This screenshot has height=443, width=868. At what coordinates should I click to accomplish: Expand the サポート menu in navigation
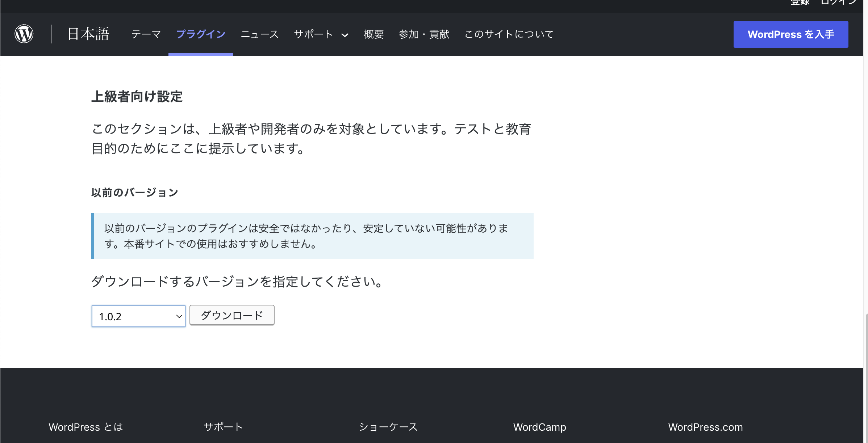click(314, 34)
